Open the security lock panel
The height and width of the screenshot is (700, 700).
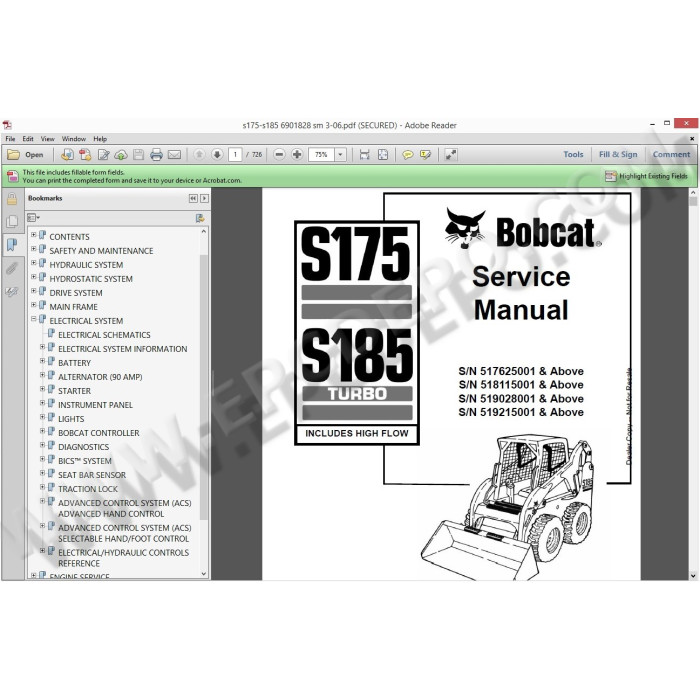click(x=12, y=199)
